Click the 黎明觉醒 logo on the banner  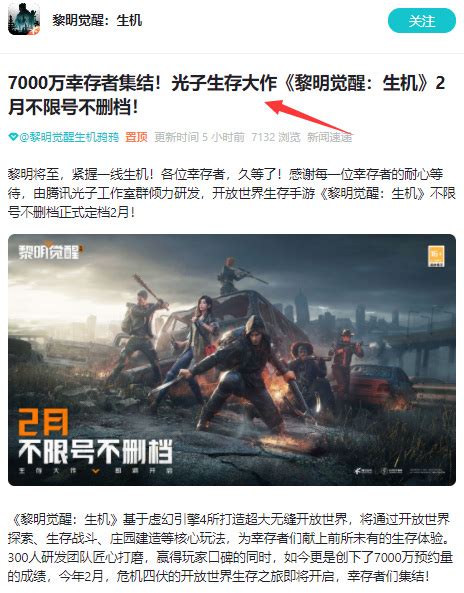[51, 251]
